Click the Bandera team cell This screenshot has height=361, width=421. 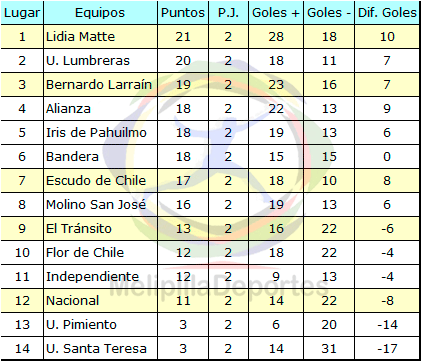pyautogui.click(x=100, y=157)
